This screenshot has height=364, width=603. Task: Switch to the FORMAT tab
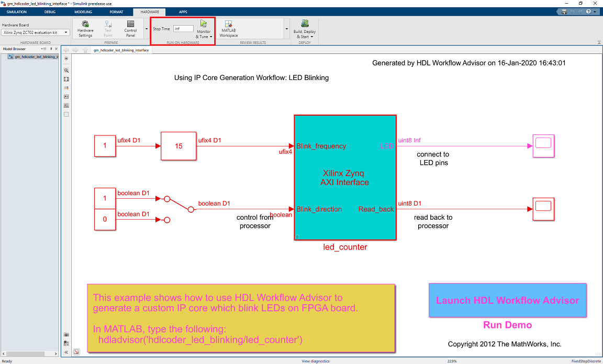click(x=116, y=12)
